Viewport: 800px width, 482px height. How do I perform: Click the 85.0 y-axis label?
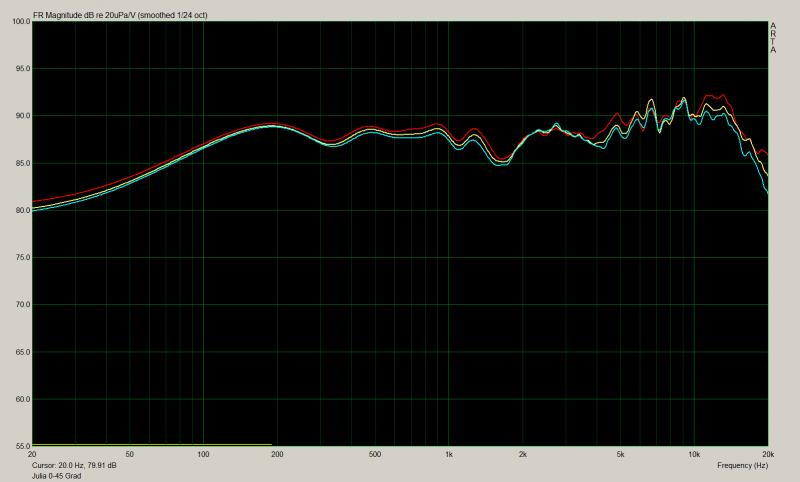click(x=22, y=163)
